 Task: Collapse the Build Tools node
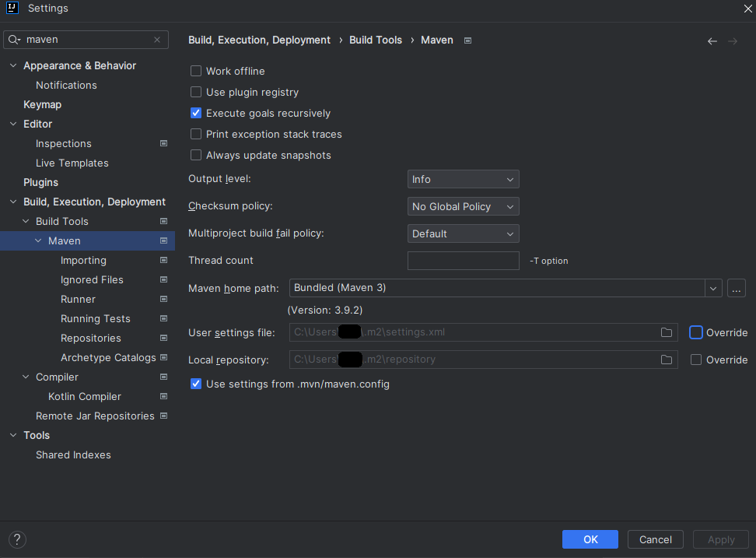[26, 221]
